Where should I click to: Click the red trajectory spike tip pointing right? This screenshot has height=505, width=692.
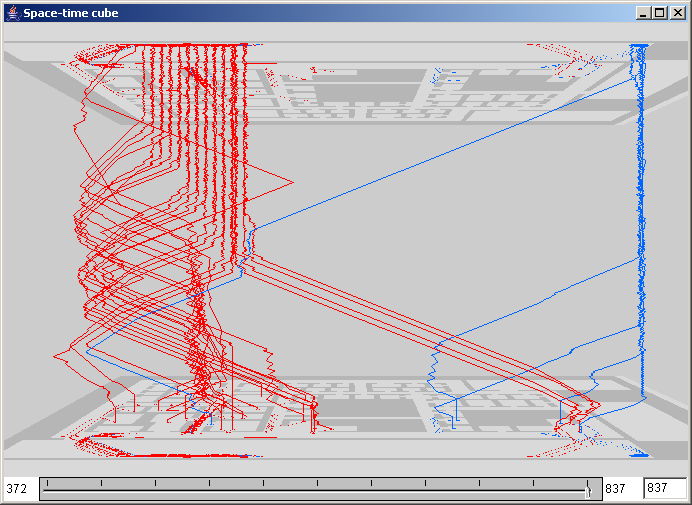291,182
